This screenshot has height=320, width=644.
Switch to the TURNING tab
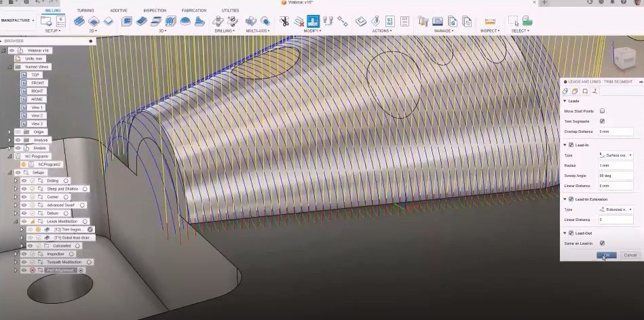[x=85, y=11]
